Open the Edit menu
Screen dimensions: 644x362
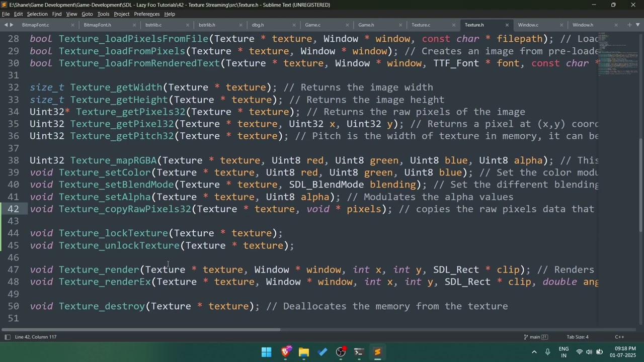[18, 14]
